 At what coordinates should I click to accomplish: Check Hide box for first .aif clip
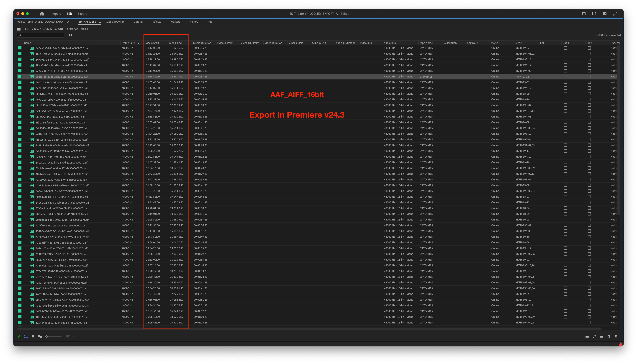point(589,48)
